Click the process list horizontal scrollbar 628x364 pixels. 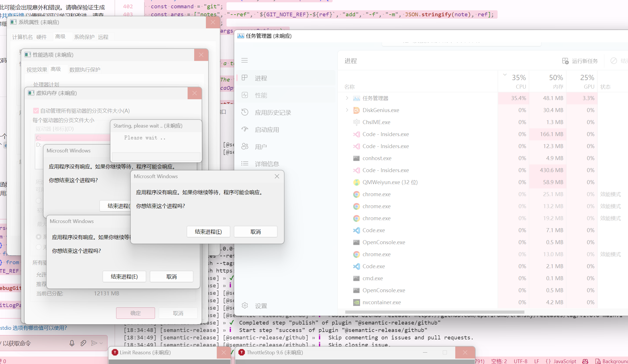point(435,312)
